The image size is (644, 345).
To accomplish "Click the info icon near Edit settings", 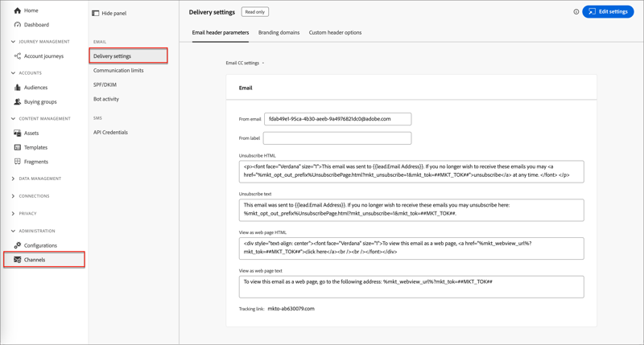I will [576, 12].
